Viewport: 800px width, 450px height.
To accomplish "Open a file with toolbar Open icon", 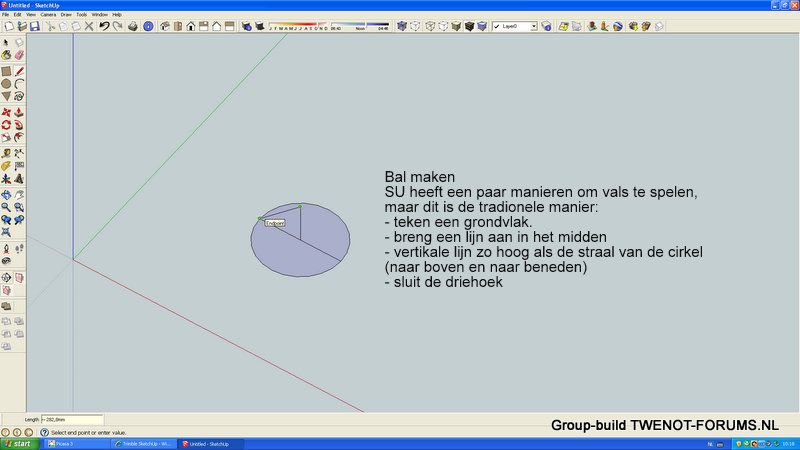I will tap(22, 26).
